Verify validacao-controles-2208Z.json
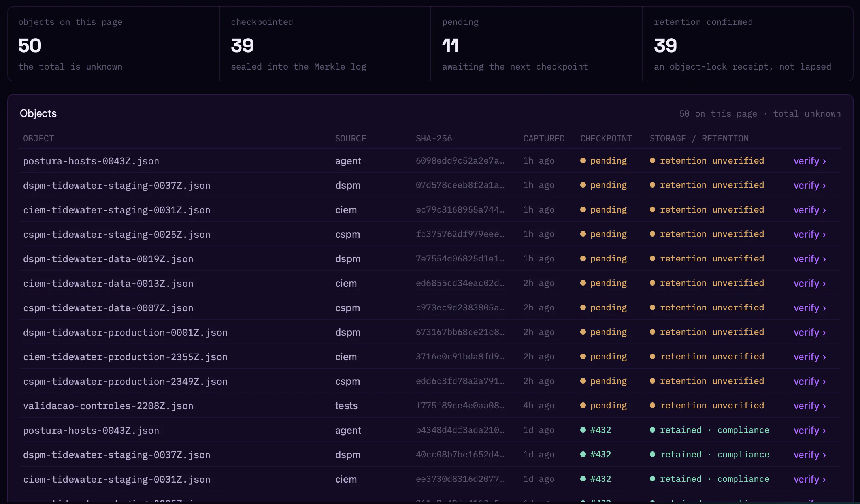Screen dimensions: 860x504 click(809, 406)
